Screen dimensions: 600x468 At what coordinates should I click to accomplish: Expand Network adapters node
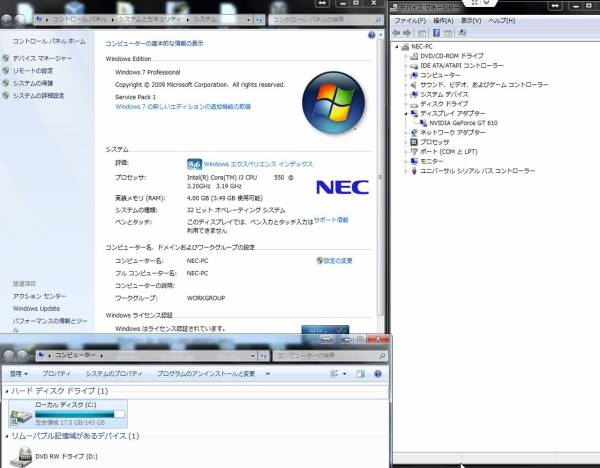406,133
